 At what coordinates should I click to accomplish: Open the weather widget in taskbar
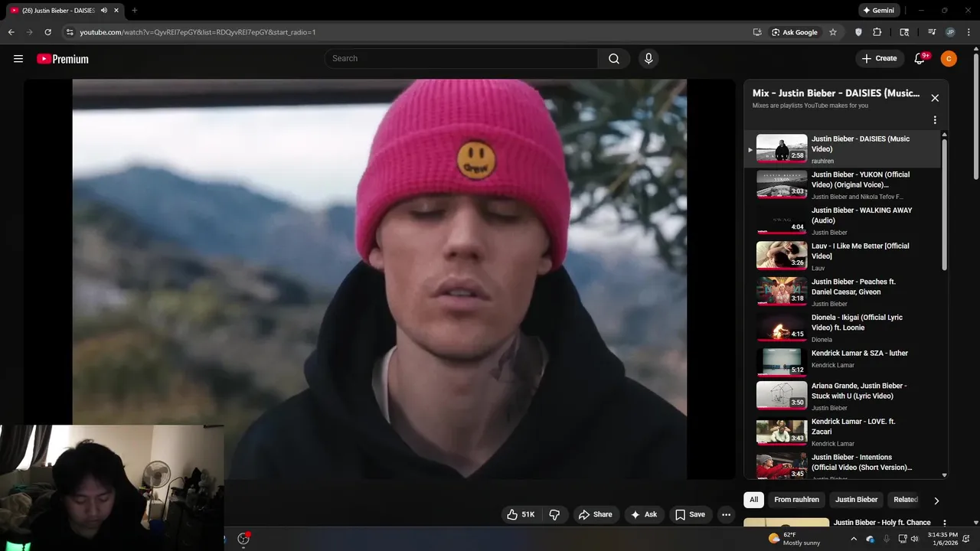click(794, 539)
